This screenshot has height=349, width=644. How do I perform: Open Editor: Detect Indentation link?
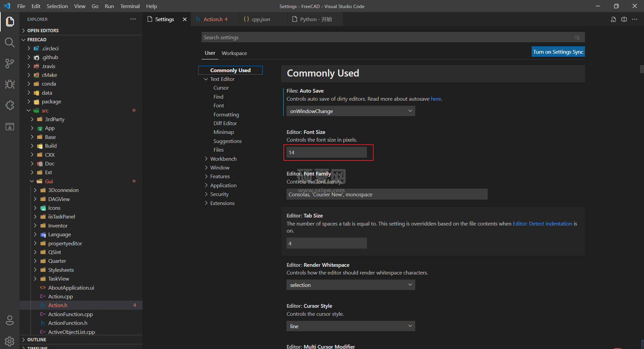pos(542,223)
